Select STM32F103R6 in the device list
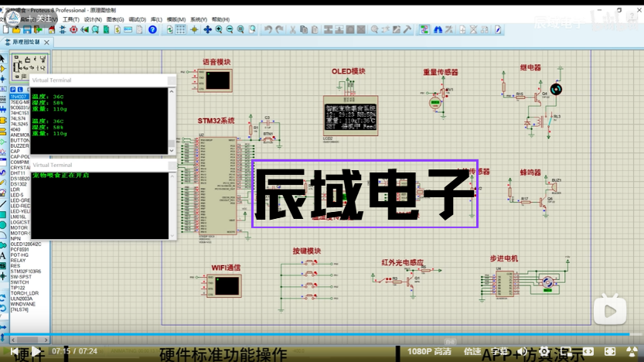The image size is (644, 362). tap(26, 271)
